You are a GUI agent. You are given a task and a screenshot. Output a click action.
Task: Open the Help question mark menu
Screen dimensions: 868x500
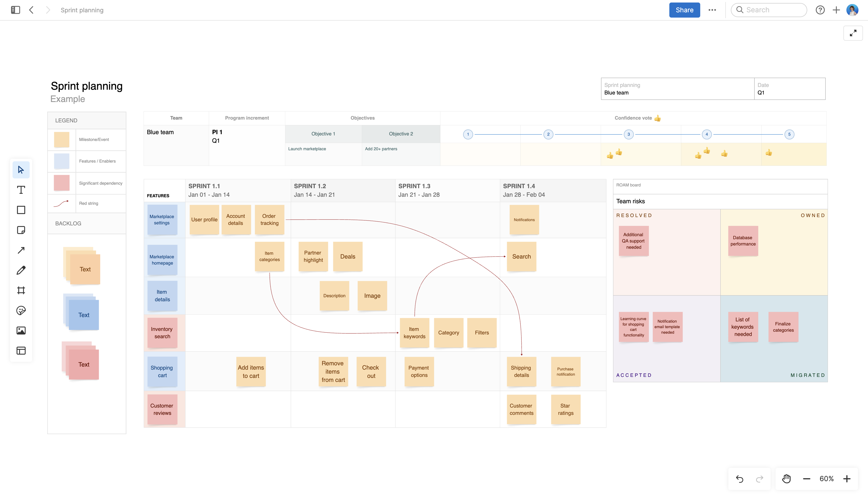tap(821, 10)
